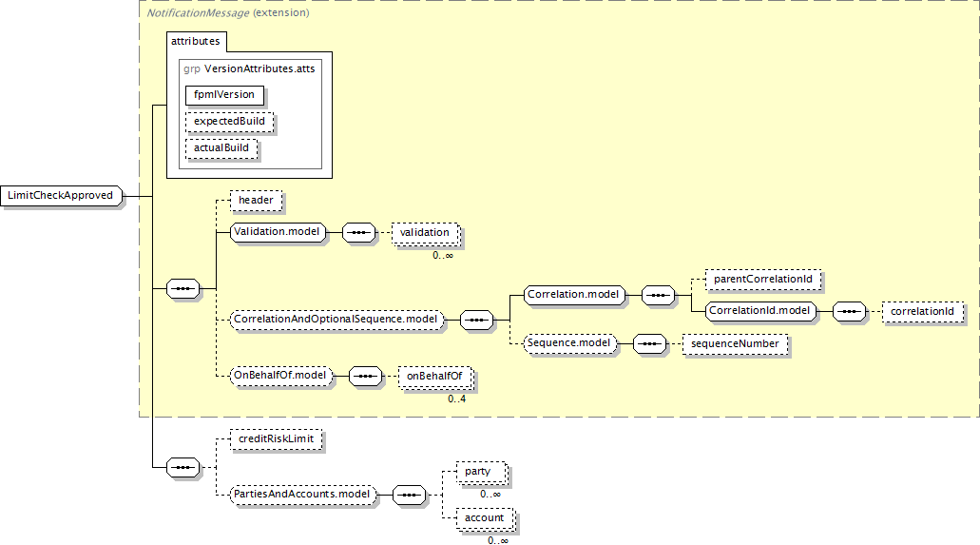Click sequence icon after Sequence.model
Screen dimensions: 980x545
pyautogui.click(x=649, y=344)
